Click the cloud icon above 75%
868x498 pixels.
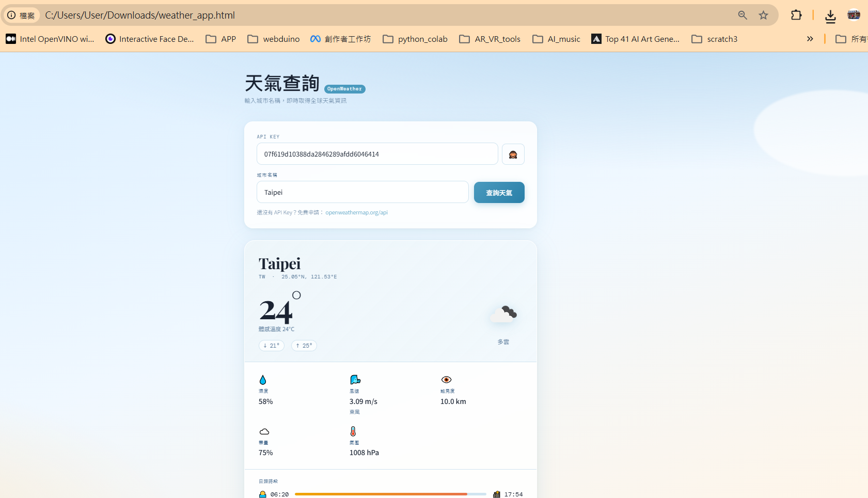click(x=264, y=430)
